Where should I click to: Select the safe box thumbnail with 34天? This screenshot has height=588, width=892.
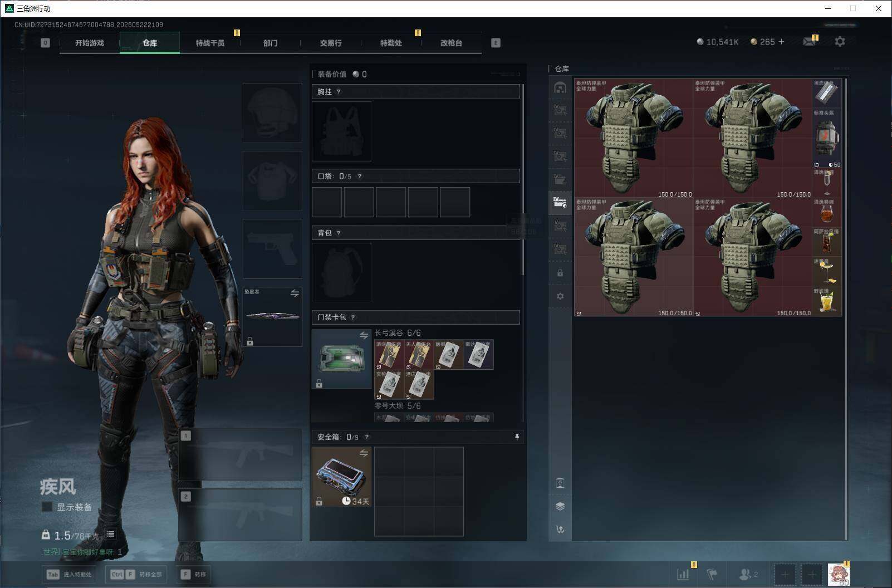coord(342,477)
